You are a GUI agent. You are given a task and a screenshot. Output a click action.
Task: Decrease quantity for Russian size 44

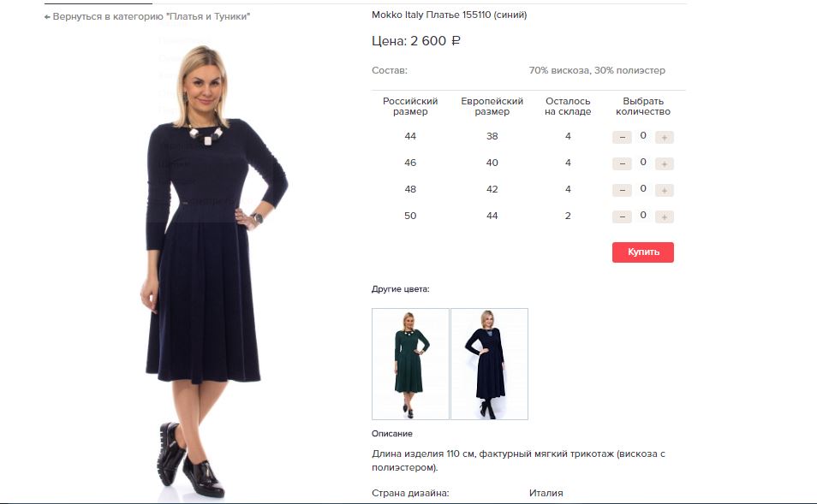pos(622,138)
